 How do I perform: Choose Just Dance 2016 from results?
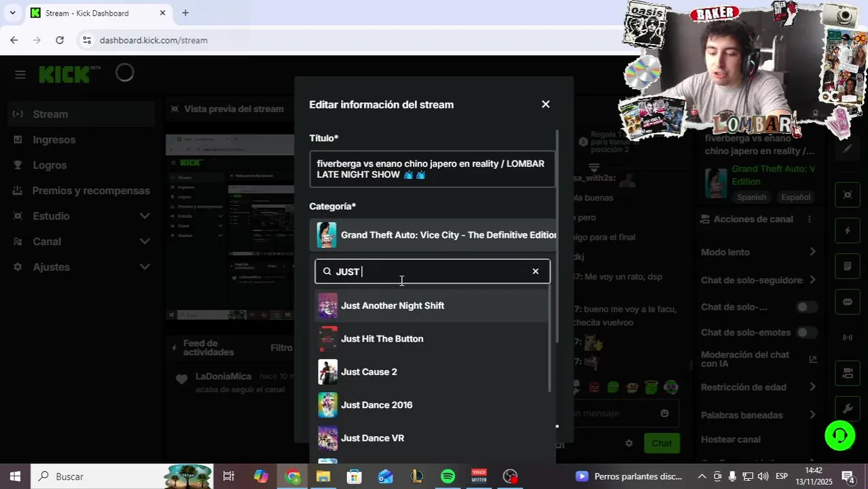[431, 405]
